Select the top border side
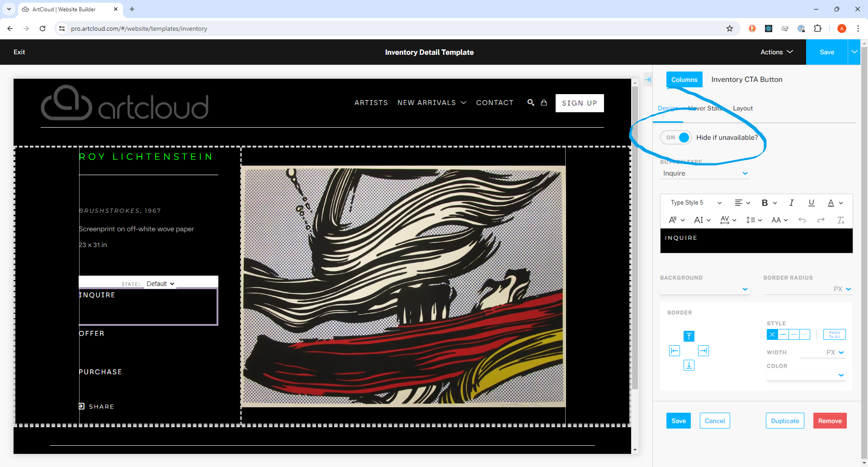Screen dimensions: 868x467 pos(689,336)
